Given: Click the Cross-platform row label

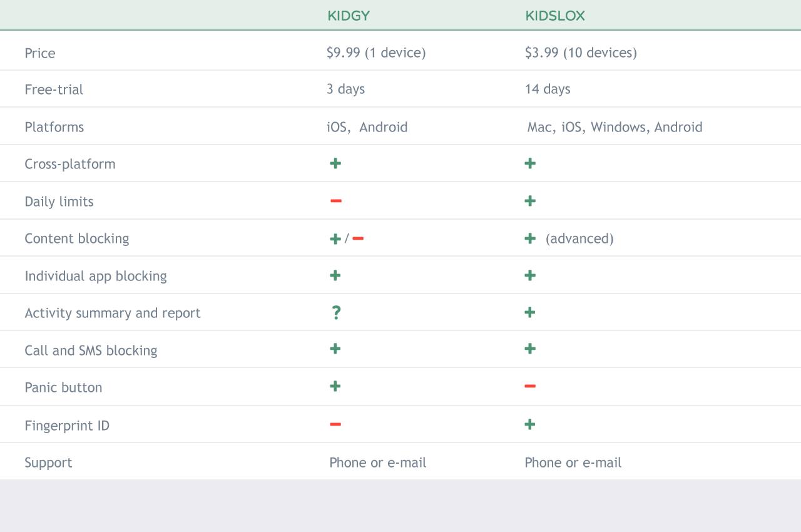Looking at the screenshot, I should click(70, 164).
